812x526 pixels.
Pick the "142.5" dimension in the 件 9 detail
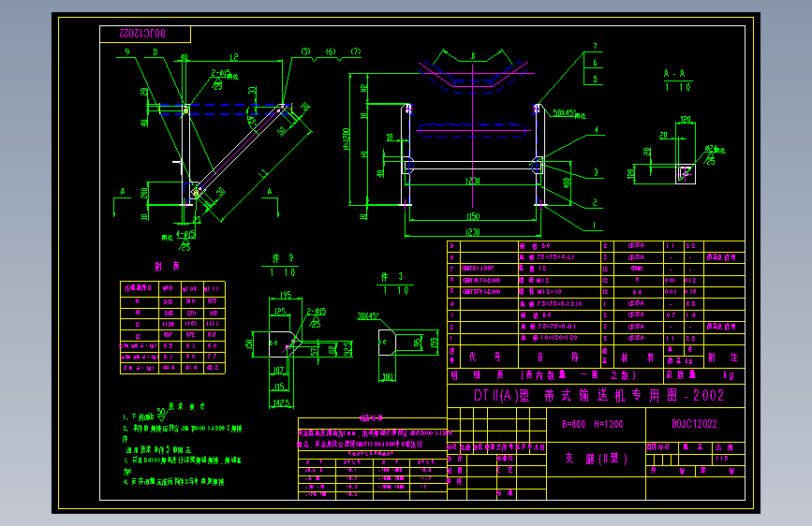(281, 402)
